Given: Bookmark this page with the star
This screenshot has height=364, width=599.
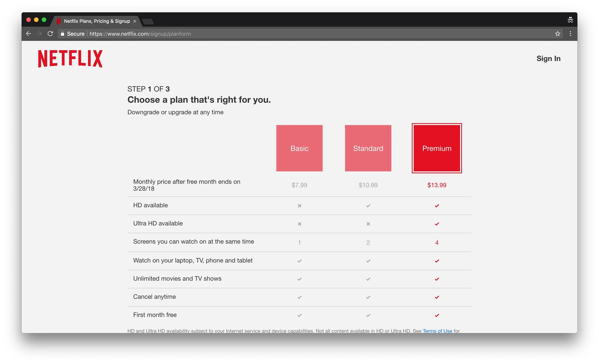Looking at the screenshot, I should tap(557, 34).
